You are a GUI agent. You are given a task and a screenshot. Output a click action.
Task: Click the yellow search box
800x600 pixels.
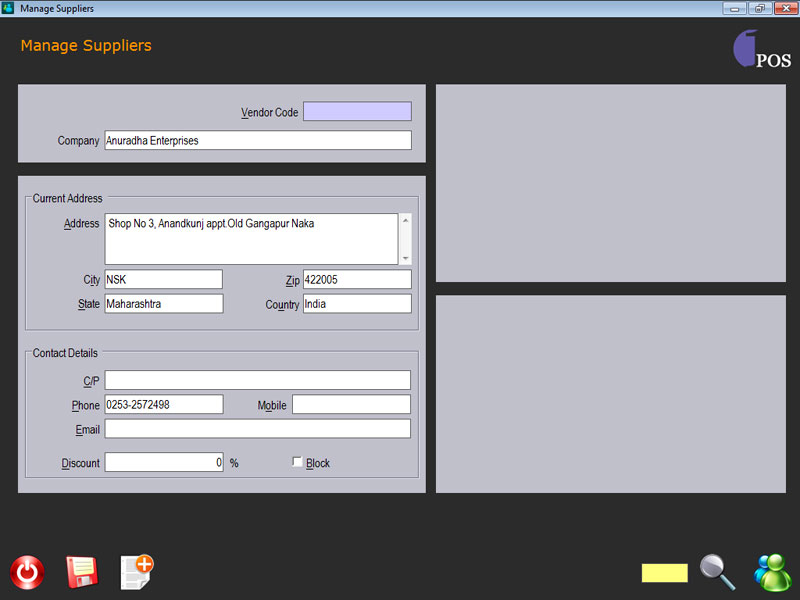click(664, 573)
